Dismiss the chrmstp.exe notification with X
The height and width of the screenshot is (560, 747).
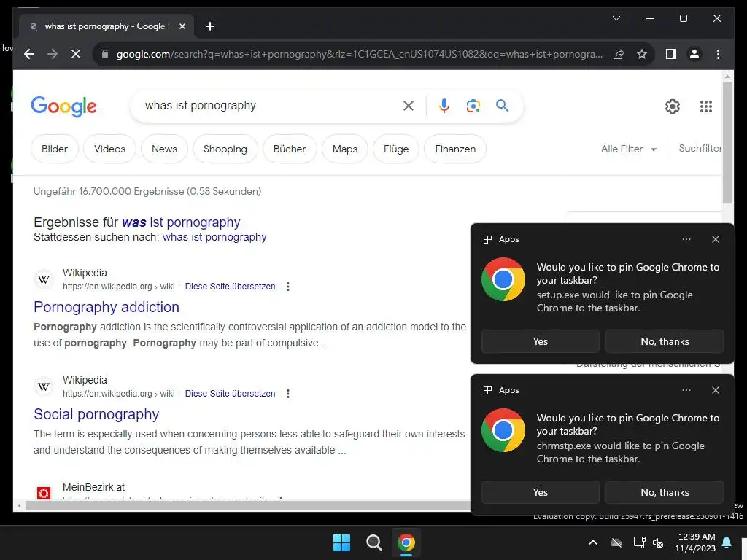tap(715, 391)
